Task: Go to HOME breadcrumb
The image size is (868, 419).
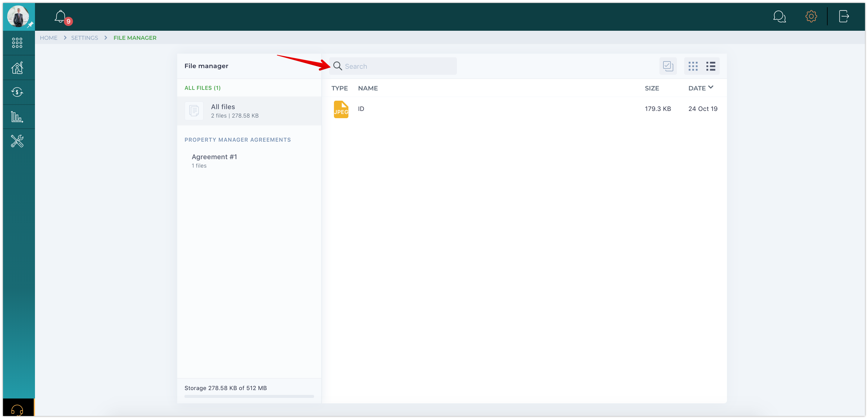Action: point(49,38)
